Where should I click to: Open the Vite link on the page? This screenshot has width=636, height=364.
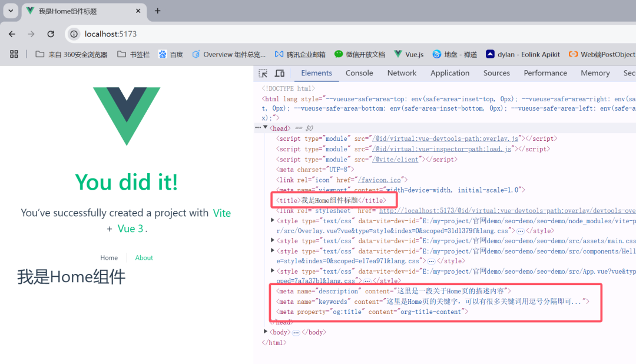222,213
